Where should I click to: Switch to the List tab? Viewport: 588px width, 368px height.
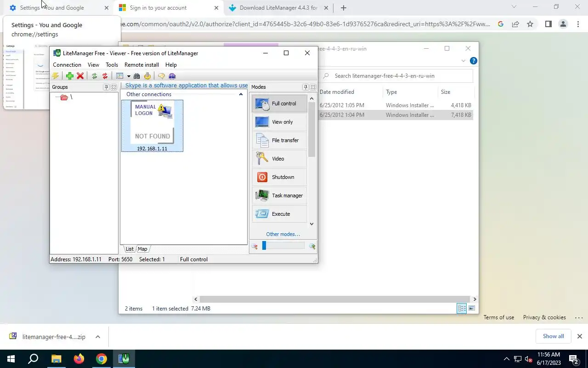(x=130, y=249)
